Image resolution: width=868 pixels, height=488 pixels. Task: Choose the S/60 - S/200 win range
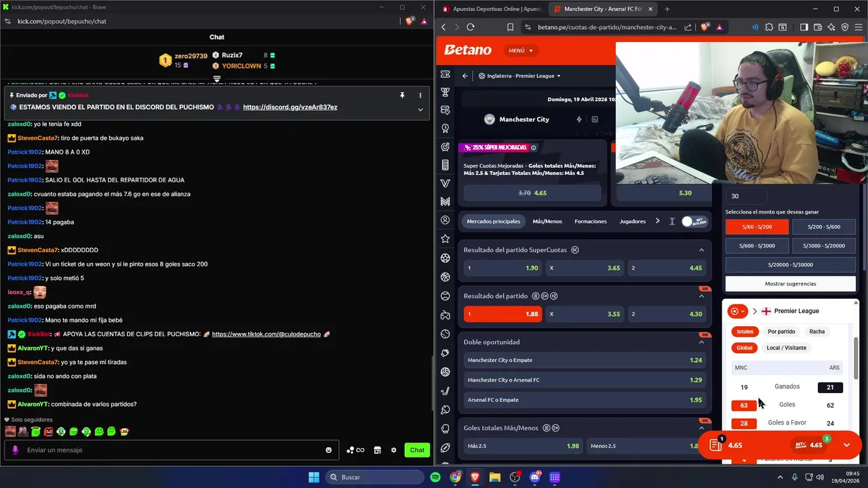click(757, 226)
